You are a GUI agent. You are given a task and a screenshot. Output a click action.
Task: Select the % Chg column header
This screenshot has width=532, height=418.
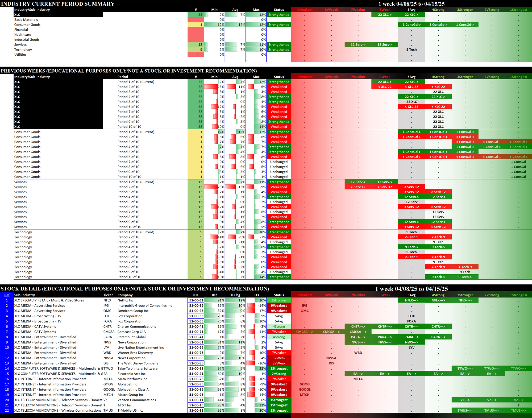[235, 295]
